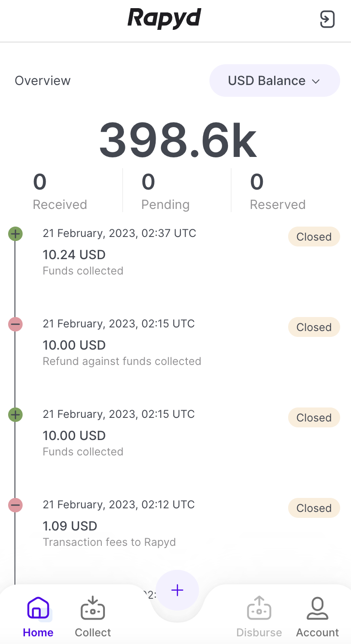The image size is (351, 644).
Task: Click green plus marker for 10.24 USD
Action: pyautogui.click(x=15, y=234)
